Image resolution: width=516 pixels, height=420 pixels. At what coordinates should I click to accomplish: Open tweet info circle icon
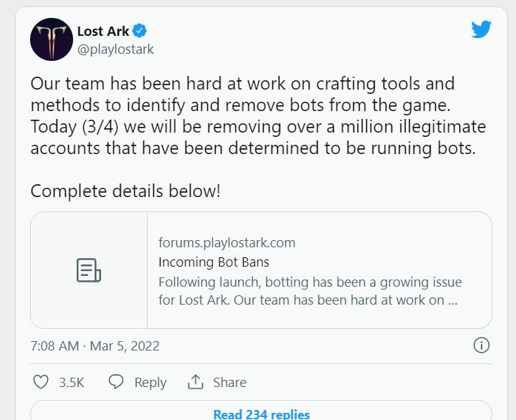tap(482, 345)
